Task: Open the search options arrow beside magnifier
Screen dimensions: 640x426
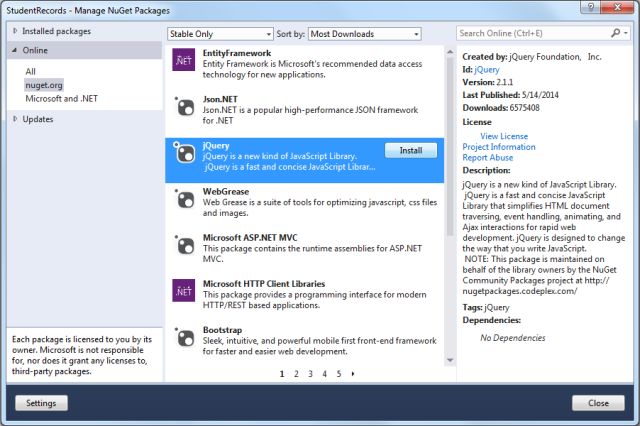Action: pos(626,33)
